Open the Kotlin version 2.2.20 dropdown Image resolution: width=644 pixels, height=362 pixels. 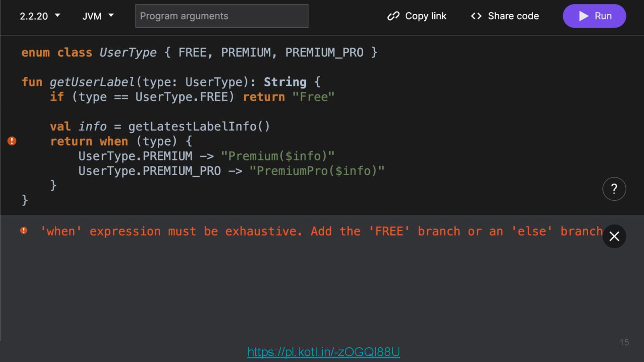pyautogui.click(x=40, y=16)
